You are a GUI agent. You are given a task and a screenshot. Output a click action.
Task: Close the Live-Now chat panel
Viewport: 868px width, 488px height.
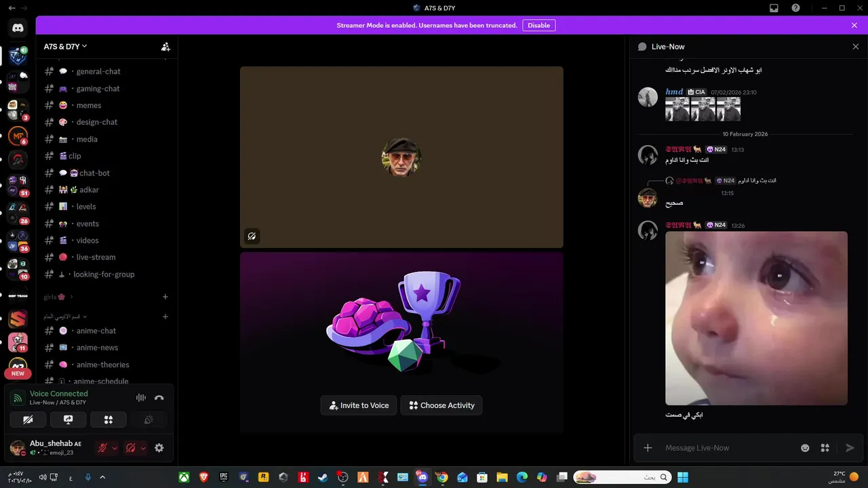pyautogui.click(x=856, y=47)
